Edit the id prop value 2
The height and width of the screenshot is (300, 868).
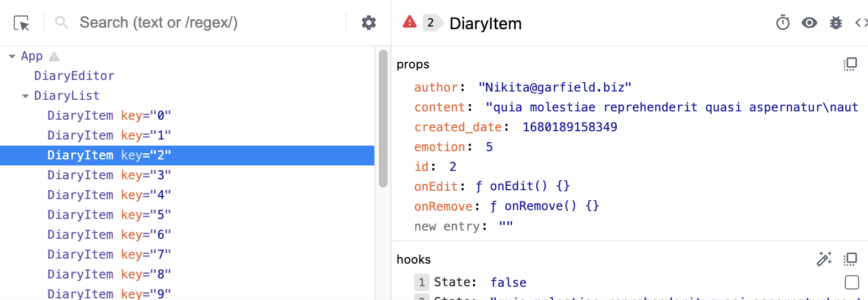(453, 167)
